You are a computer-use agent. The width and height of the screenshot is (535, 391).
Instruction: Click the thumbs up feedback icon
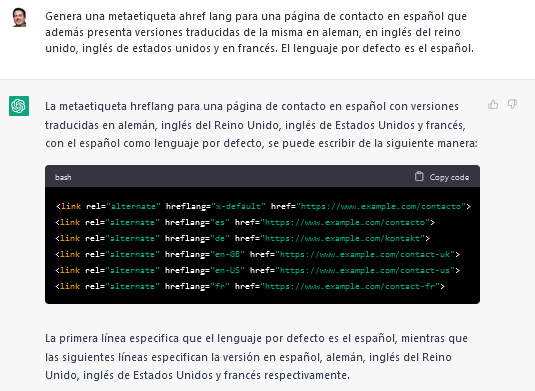click(493, 104)
